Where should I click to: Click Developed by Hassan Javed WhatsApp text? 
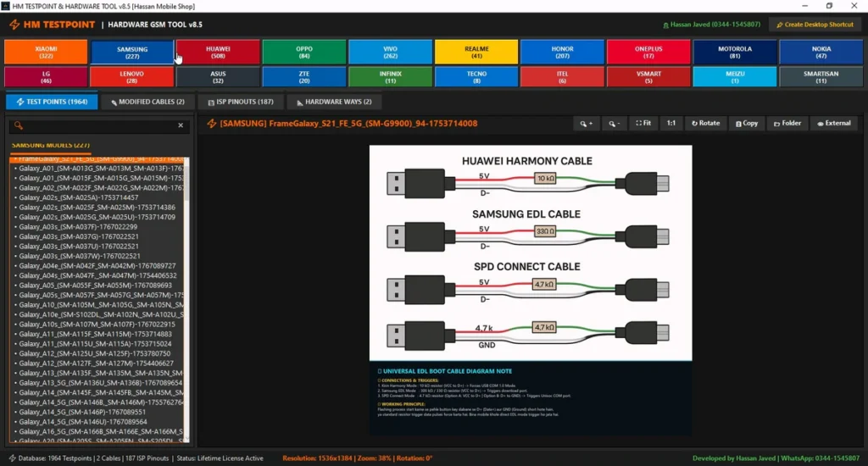click(776, 458)
